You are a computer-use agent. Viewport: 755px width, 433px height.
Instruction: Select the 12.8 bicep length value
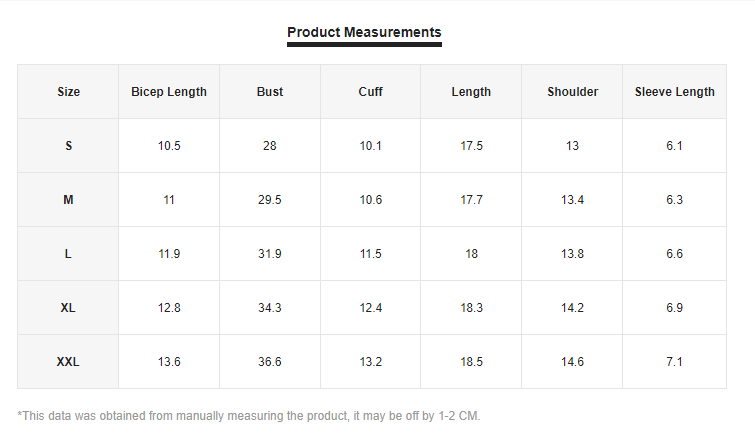click(169, 308)
